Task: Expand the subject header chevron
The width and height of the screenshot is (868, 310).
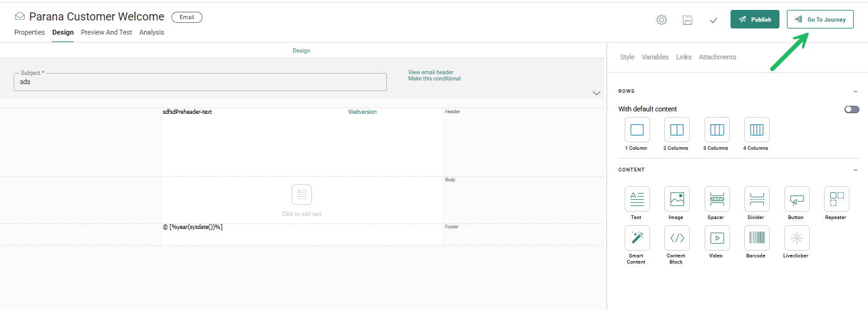Action: click(596, 93)
